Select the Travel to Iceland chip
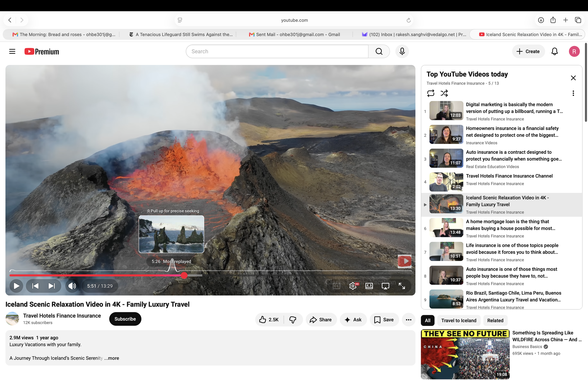 [x=459, y=321]
